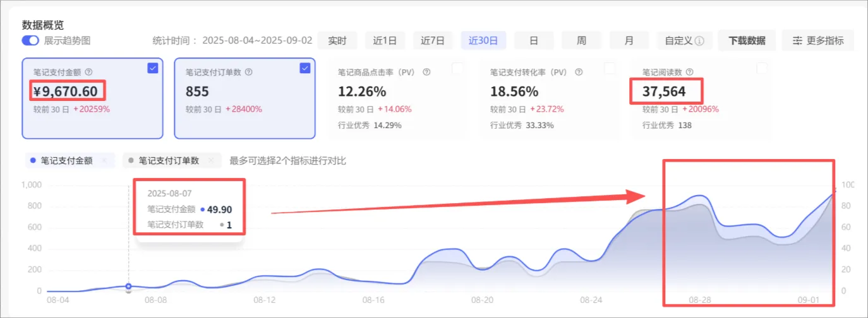Image resolution: width=868 pixels, height=318 pixels.
Task: Click the info icon next to 笔记阅读数
Action: pyautogui.click(x=689, y=73)
